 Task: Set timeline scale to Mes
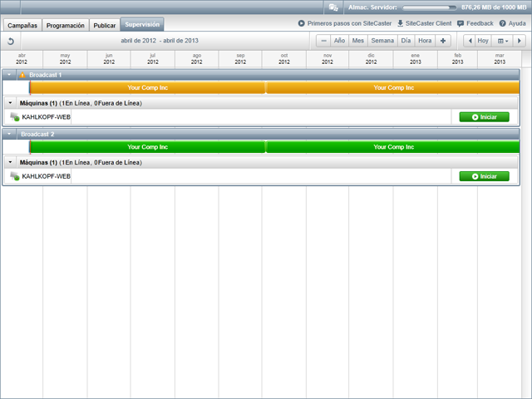pos(357,41)
